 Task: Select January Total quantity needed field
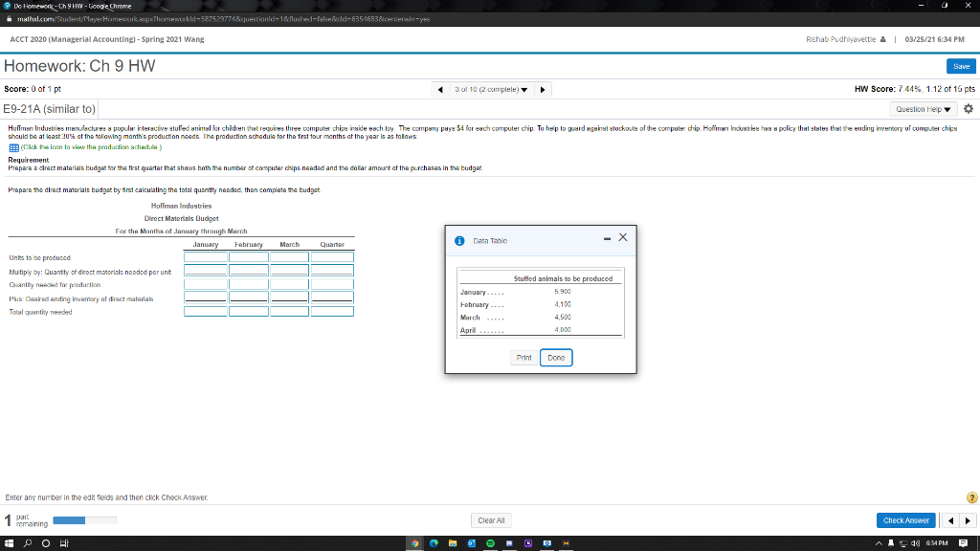[x=206, y=311]
